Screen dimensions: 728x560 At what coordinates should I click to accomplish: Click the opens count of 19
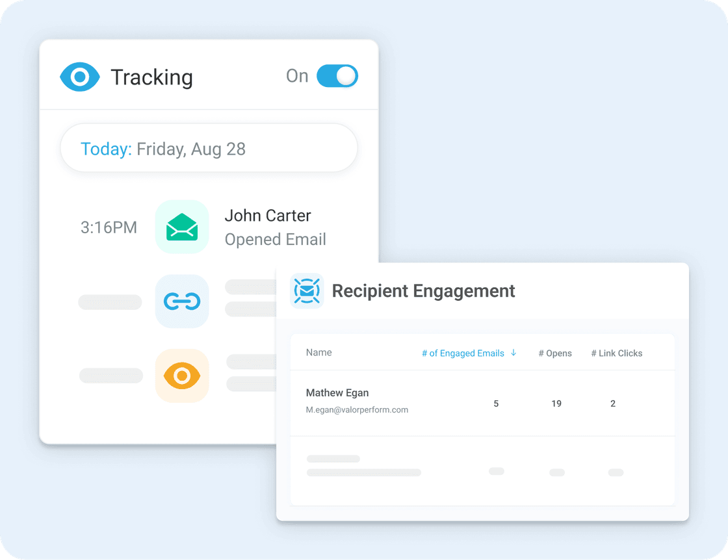[556, 403]
